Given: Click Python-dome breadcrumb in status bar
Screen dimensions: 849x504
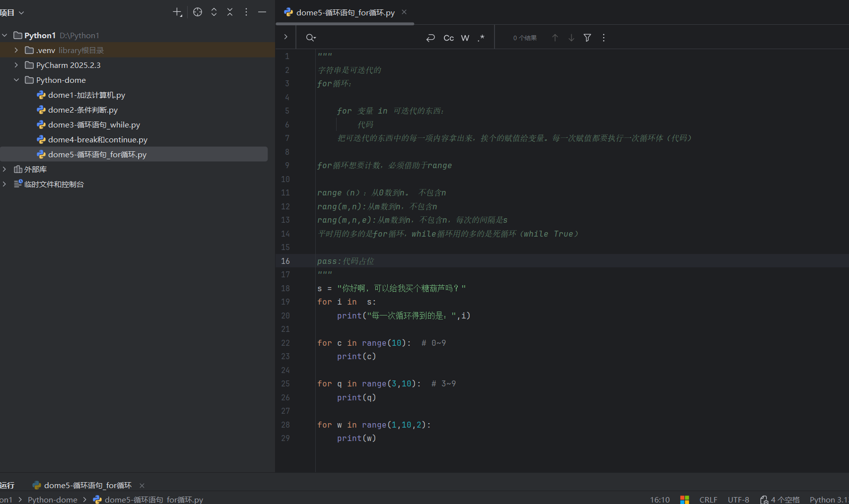Looking at the screenshot, I should [x=53, y=500].
